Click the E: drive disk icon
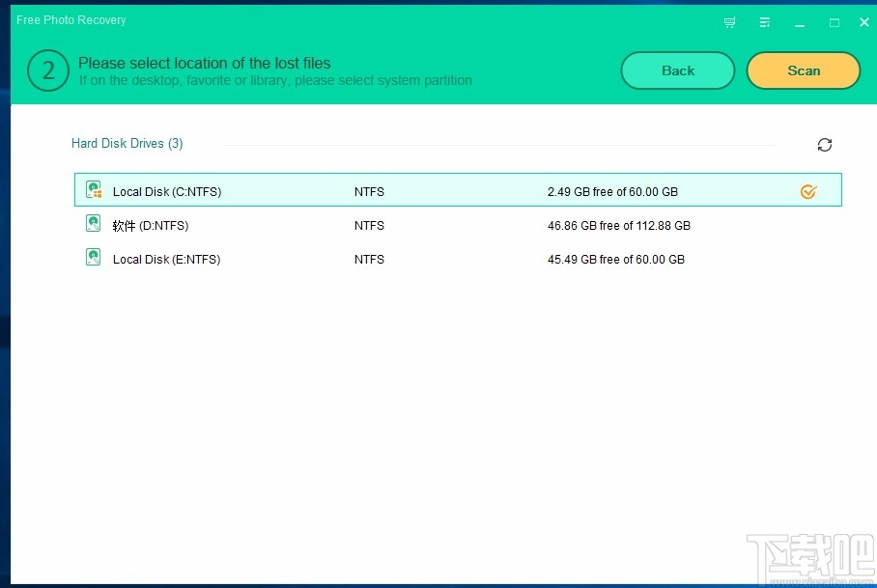 coord(93,257)
